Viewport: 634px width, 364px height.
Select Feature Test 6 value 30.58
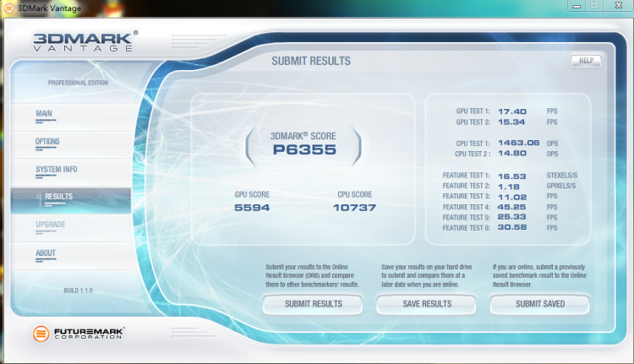(512, 227)
